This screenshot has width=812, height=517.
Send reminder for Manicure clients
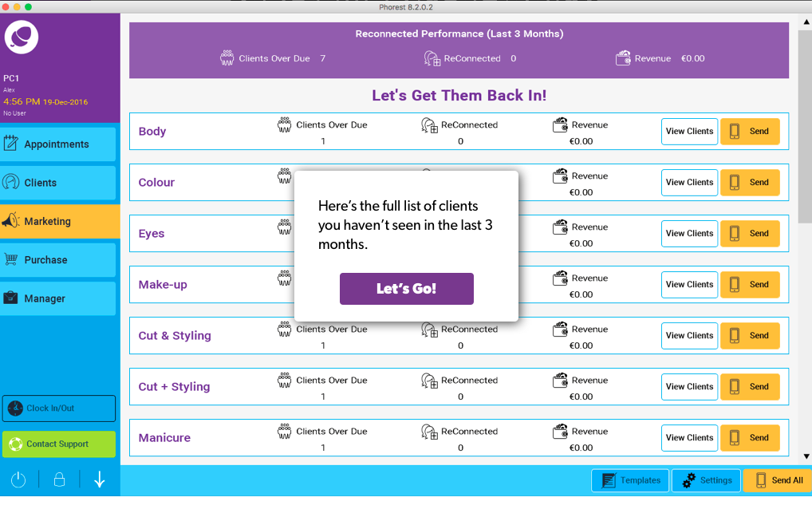coord(750,437)
